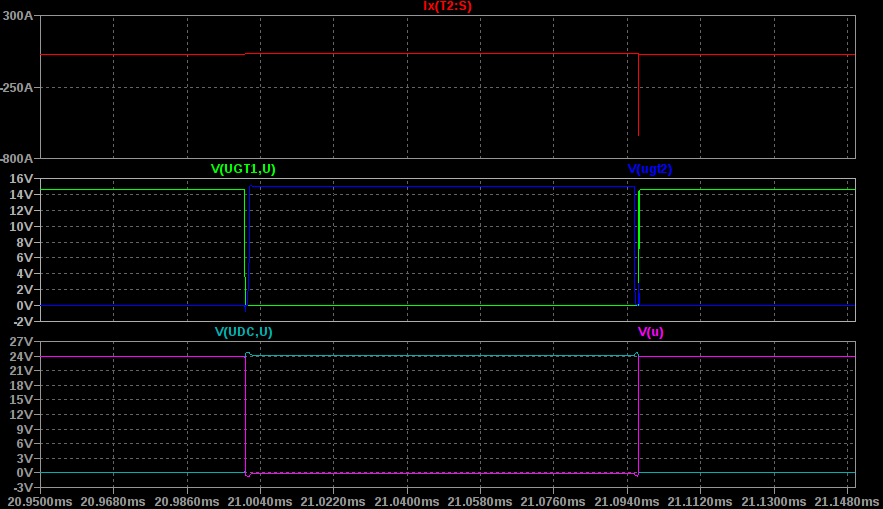Click the -800A axis label
The height and width of the screenshot is (509, 883).
tap(17, 159)
